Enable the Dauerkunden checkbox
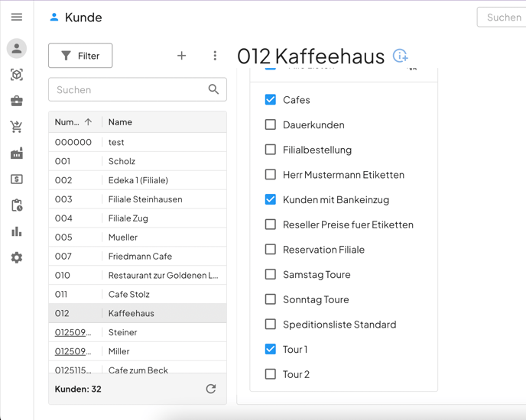Viewport: 526px width, 420px height. pos(271,124)
